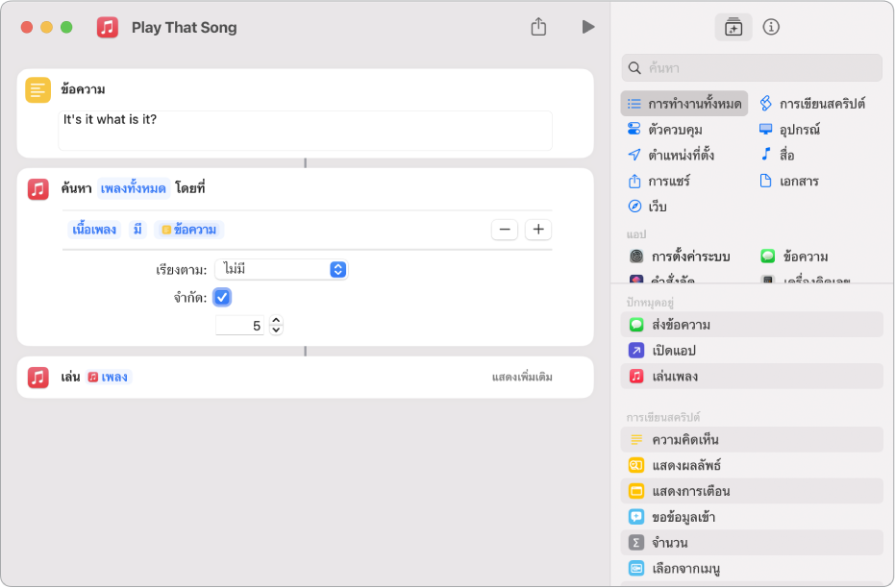895x588 pixels.
Task: Open the เรียงตาม sort-by dropdown
Action: (281, 270)
